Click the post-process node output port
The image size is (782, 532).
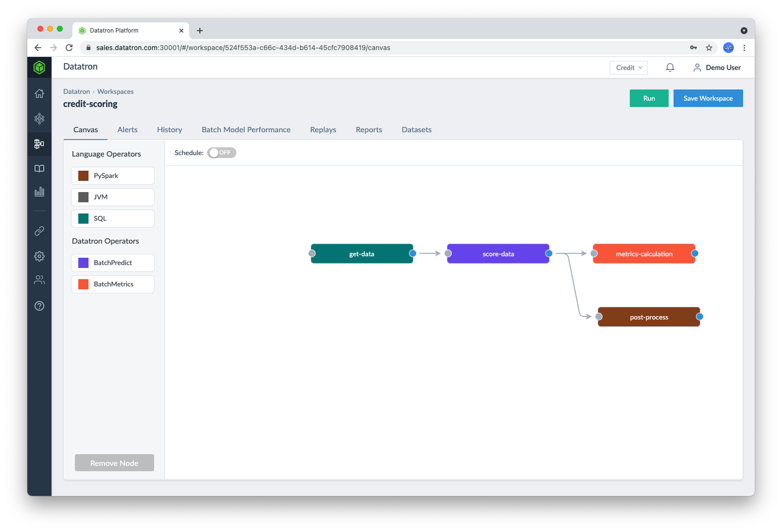[x=700, y=317]
